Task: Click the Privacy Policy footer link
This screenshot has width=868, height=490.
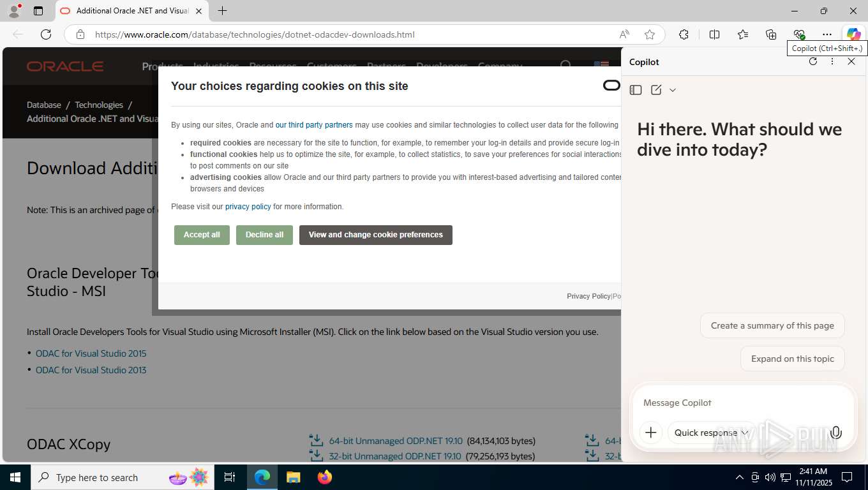Action: 588,296
